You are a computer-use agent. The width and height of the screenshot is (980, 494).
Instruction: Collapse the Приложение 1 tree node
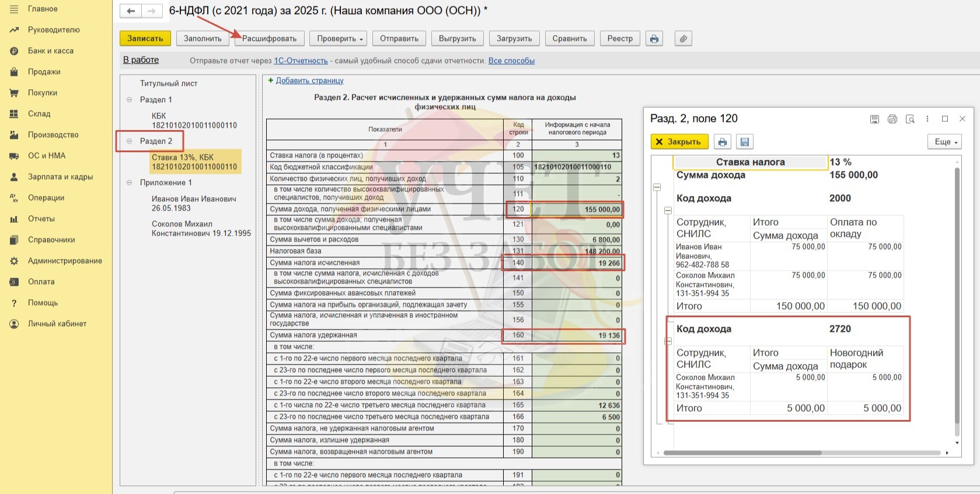(x=129, y=183)
